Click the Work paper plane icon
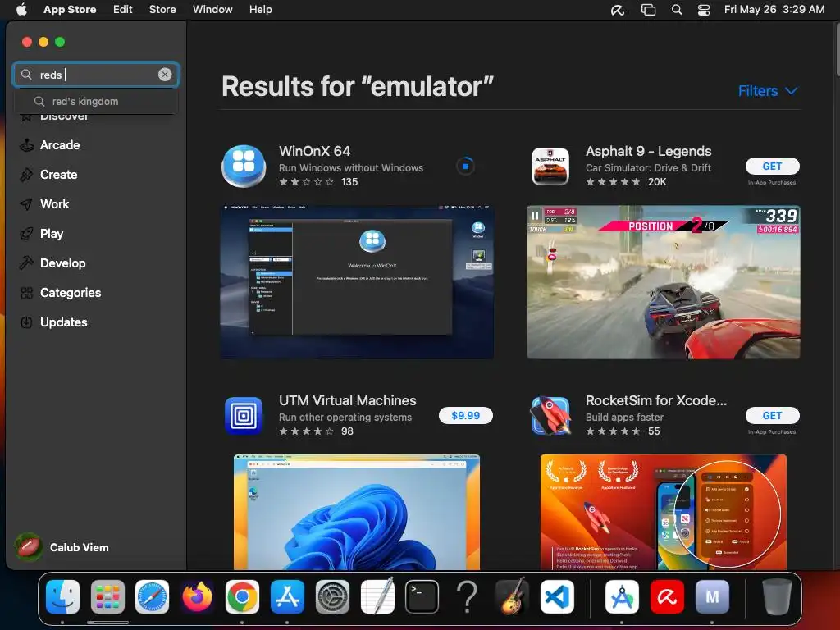Screen dimensions: 840x630 (26, 204)
